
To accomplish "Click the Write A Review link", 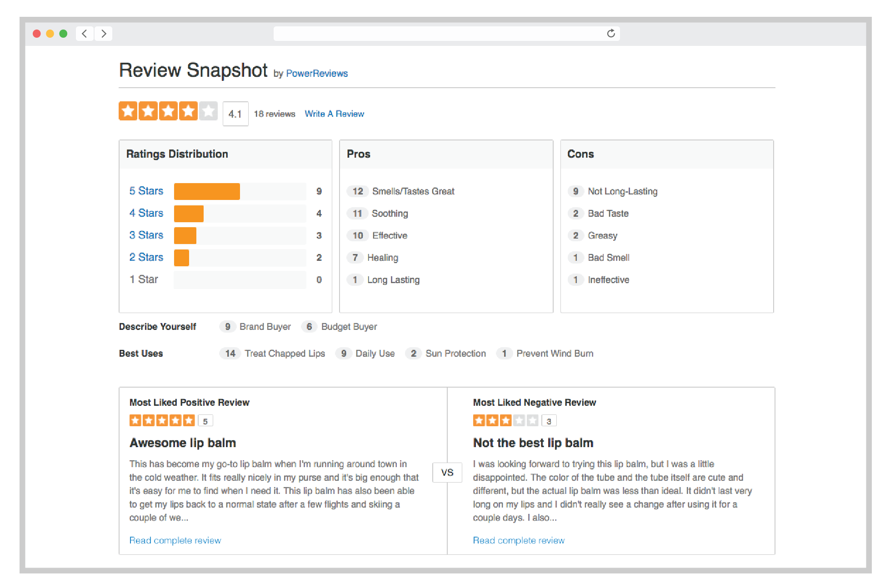I will pos(334,114).
